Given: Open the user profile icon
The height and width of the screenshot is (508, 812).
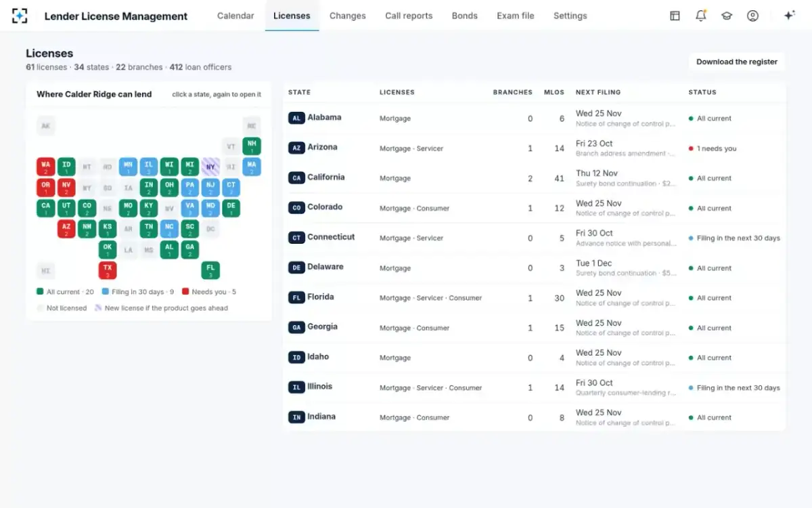Looking at the screenshot, I should 752,16.
